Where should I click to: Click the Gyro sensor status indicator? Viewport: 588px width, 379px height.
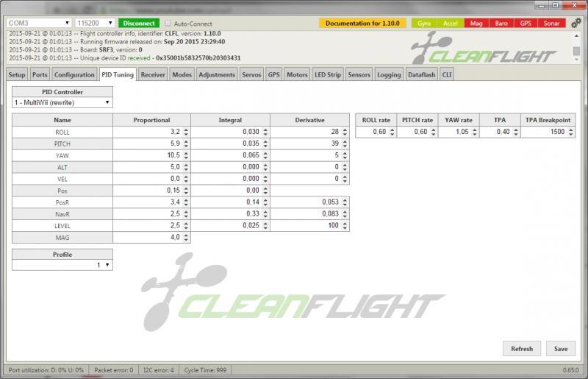click(423, 24)
